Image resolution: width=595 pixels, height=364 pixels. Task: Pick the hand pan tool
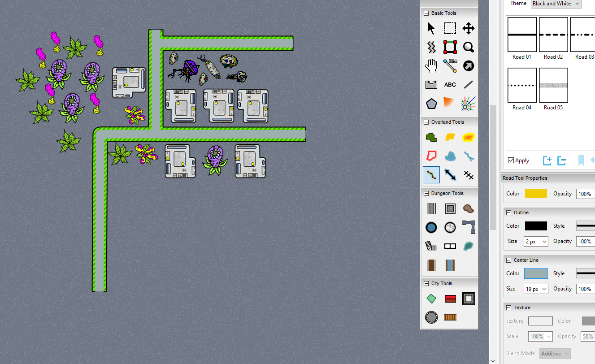tap(431, 66)
